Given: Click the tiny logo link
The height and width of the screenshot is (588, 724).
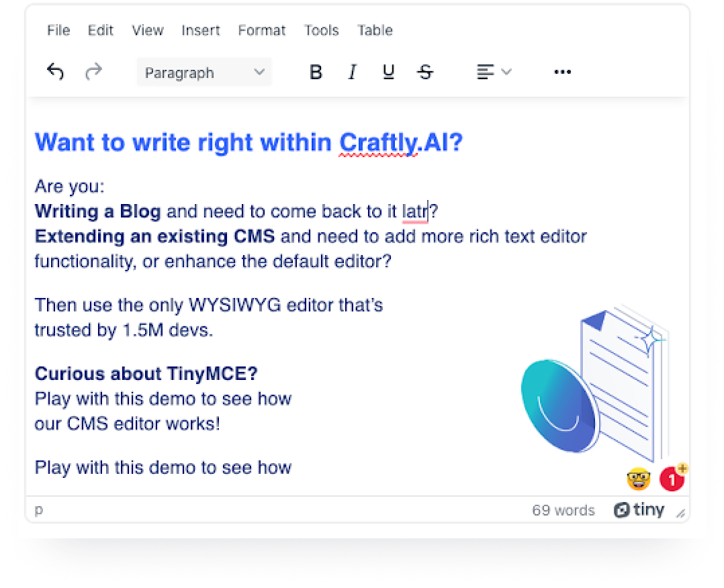Looking at the screenshot, I should point(639,509).
